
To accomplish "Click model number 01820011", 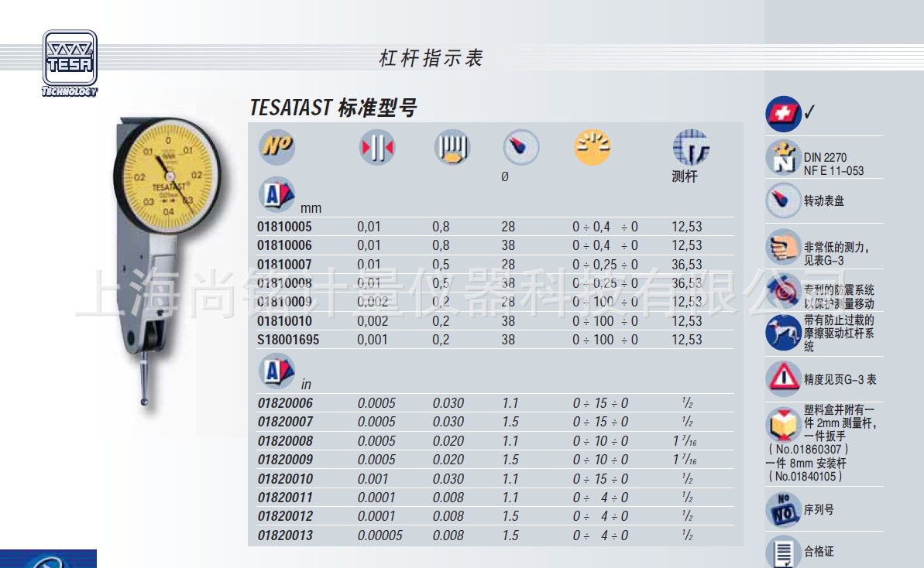I will 285,498.
